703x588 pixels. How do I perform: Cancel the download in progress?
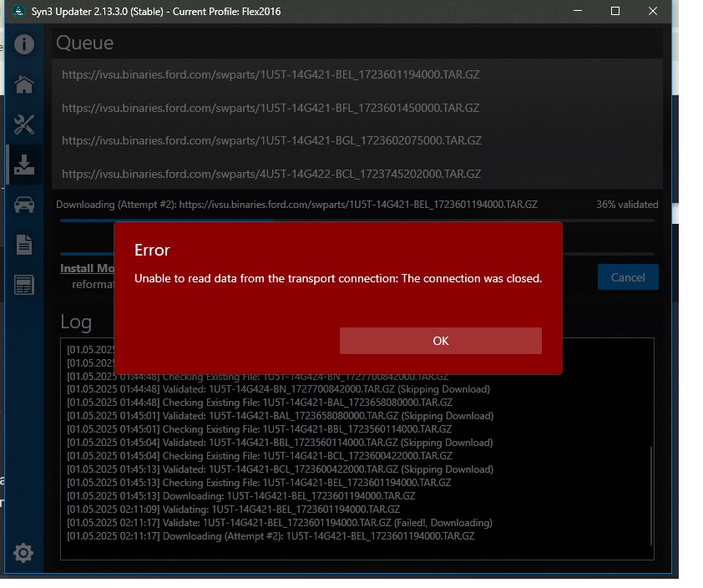(628, 277)
